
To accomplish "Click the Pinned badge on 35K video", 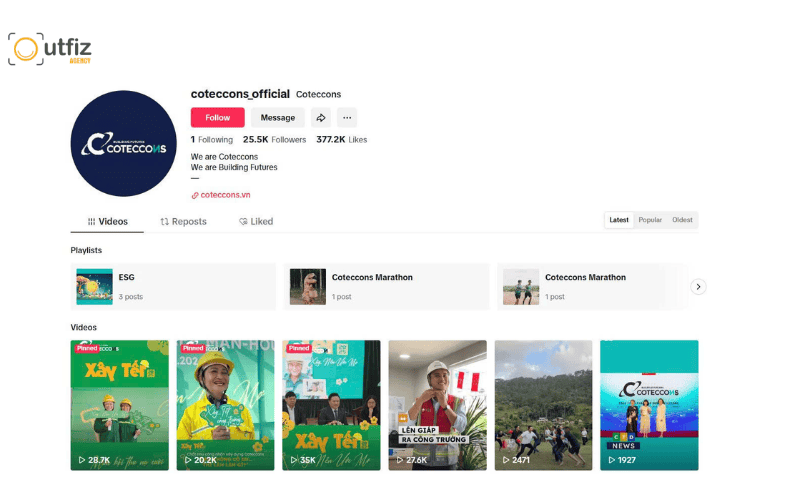I will pyautogui.click(x=299, y=348).
